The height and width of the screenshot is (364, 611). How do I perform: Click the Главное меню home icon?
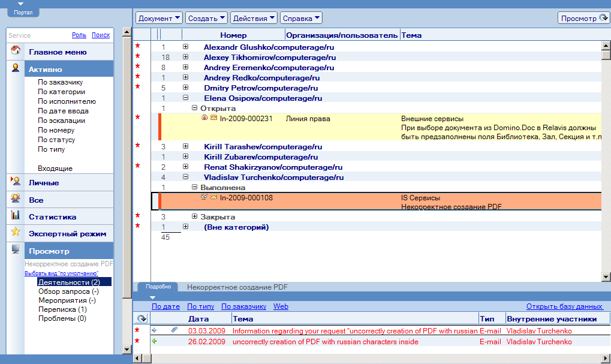coord(16,51)
